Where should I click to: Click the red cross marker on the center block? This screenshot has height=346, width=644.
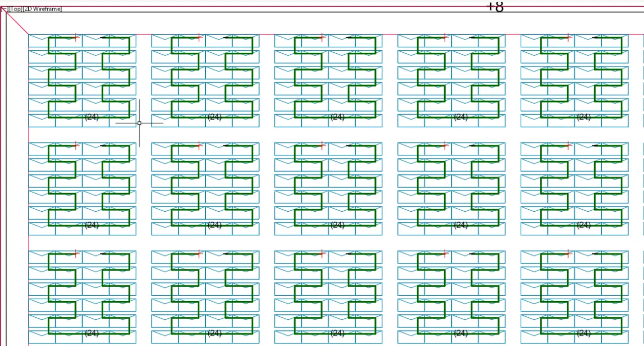click(321, 145)
